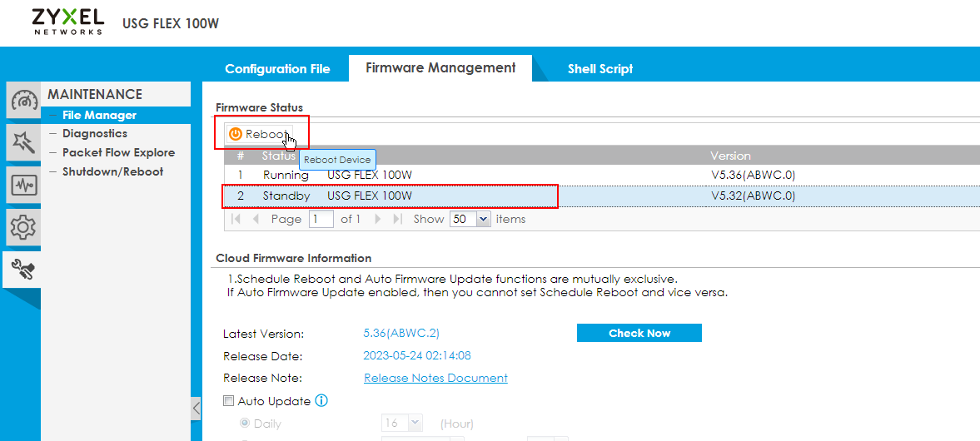Enable the Auto Update checkbox
This screenshot has width=980, height=441.
[x=229, y=401]
